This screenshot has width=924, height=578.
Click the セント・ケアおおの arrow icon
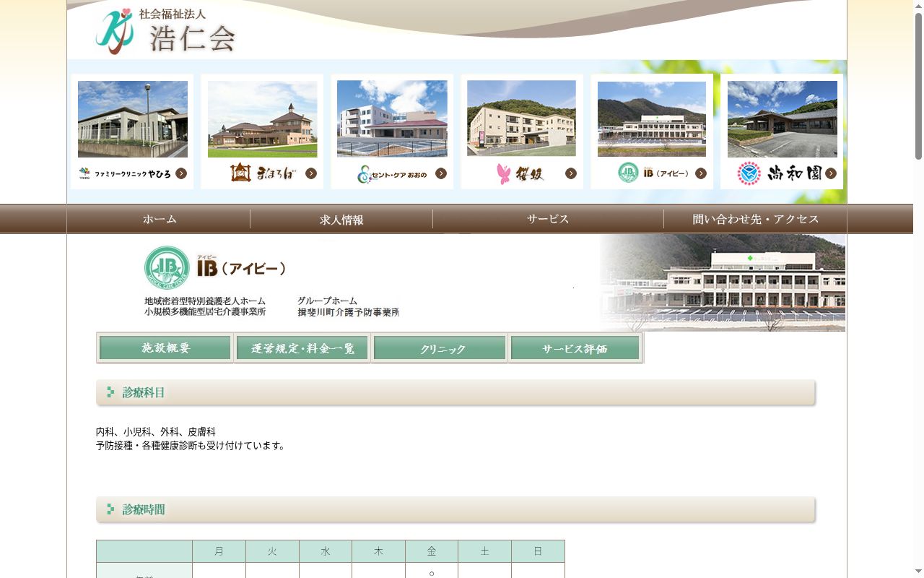point(441,173)
